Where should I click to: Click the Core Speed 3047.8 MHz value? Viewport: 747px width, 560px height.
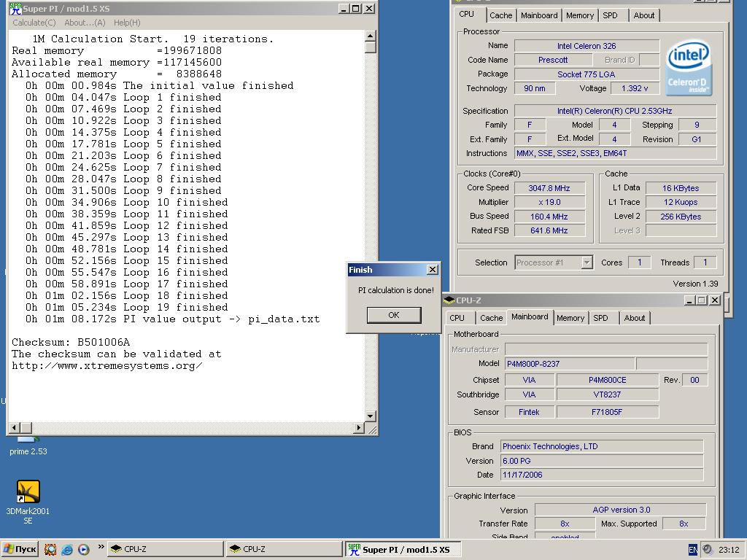coord(549,188)
